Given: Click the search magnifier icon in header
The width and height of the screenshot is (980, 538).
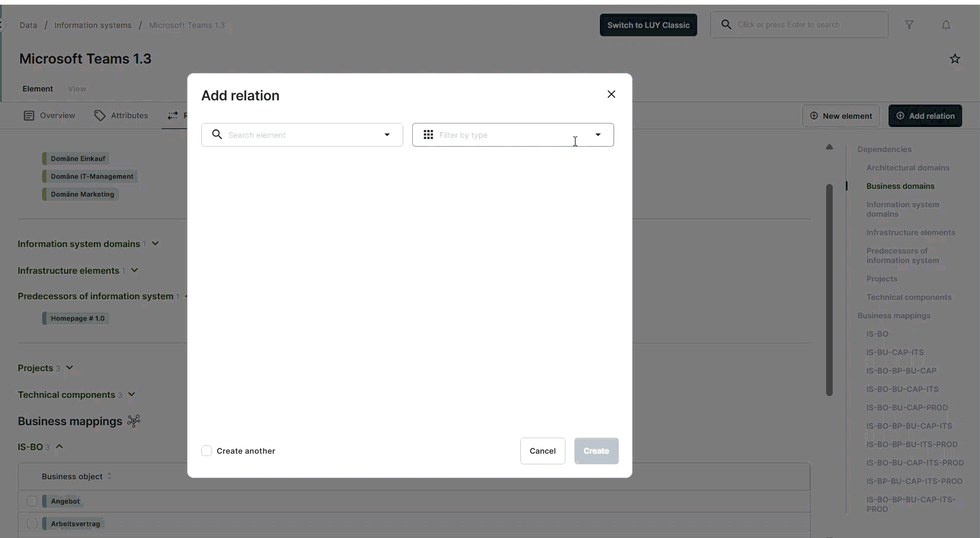Looking at the screenshot, I should 726,25.
